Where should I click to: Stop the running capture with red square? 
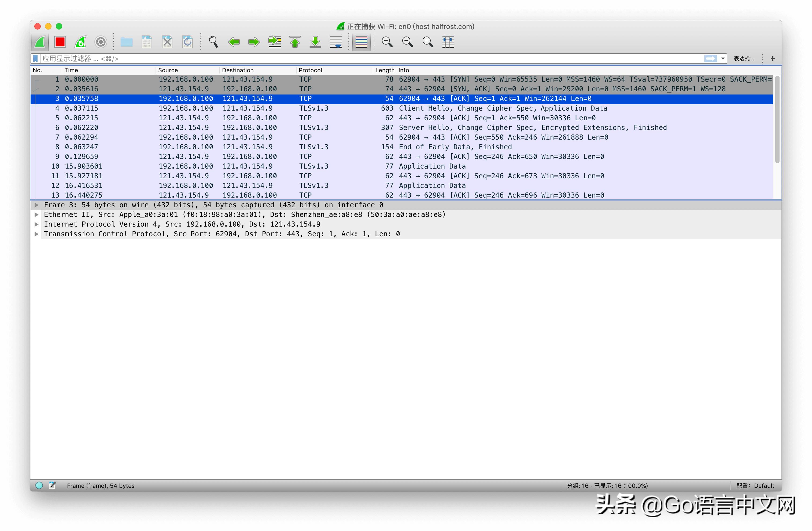60,42
